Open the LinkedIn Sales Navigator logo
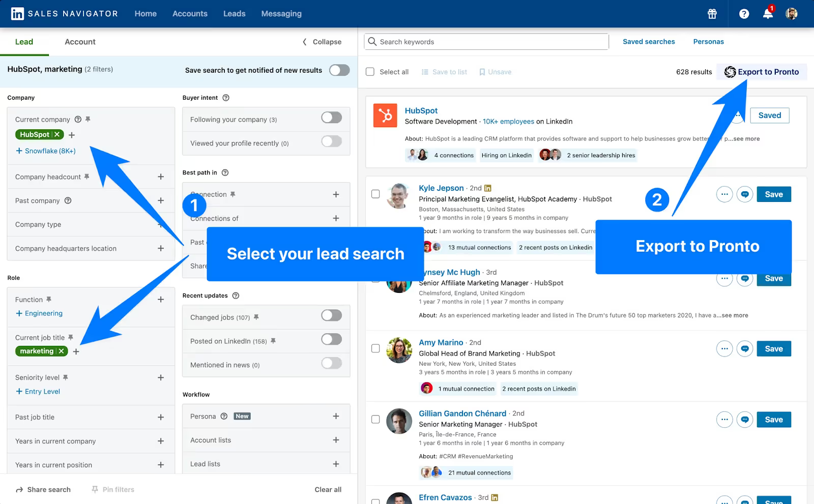This screenshot has height=504, width=814. pos(65,14)
